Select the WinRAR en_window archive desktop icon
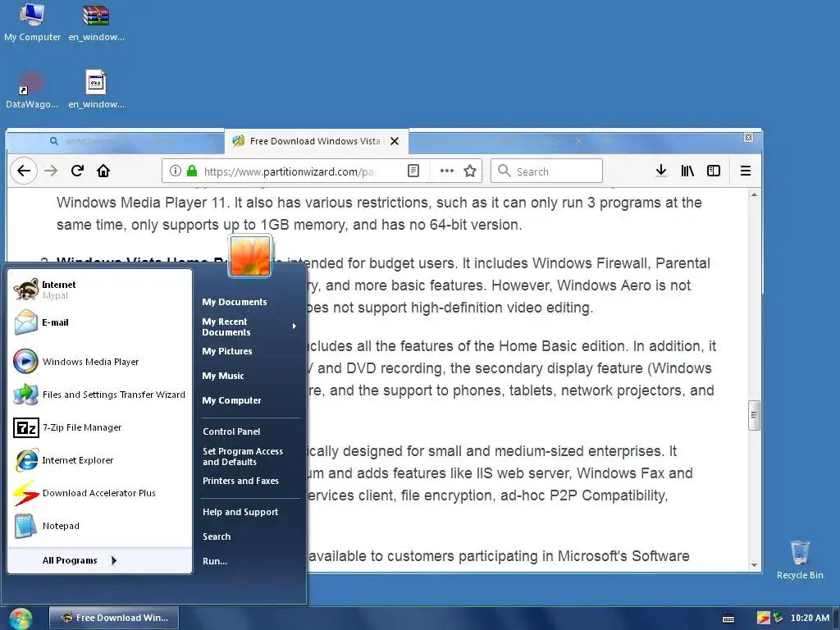The width and height of the screenshot is (840, 630). pyautogui.click(x=97, y=22)
